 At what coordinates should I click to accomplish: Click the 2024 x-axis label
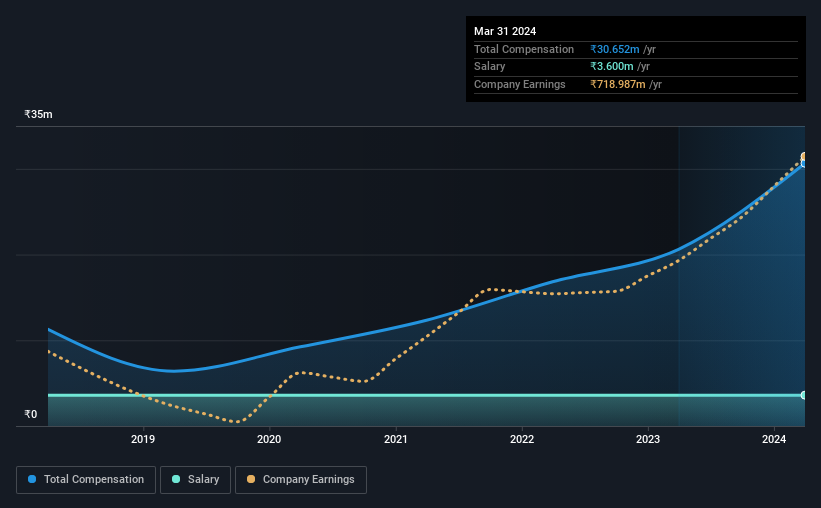coord(774,439)
